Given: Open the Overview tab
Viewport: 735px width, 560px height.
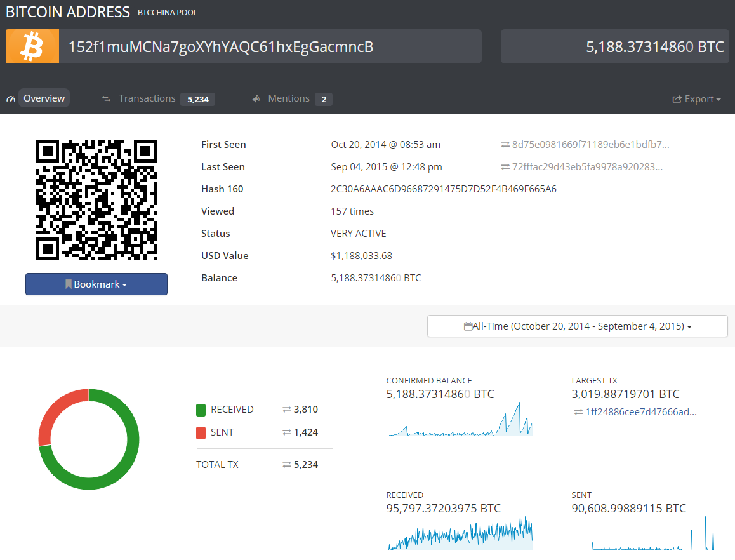Looking at the screenshot, I should click(x=44, y=98).
